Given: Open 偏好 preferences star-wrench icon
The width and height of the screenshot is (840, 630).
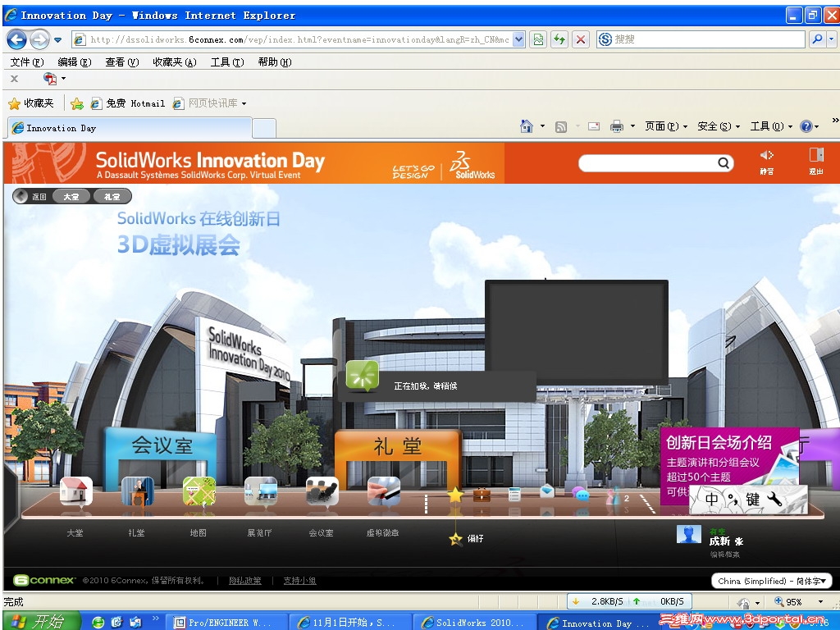Looking at the screenshot, I should click(x=455, y=539).
